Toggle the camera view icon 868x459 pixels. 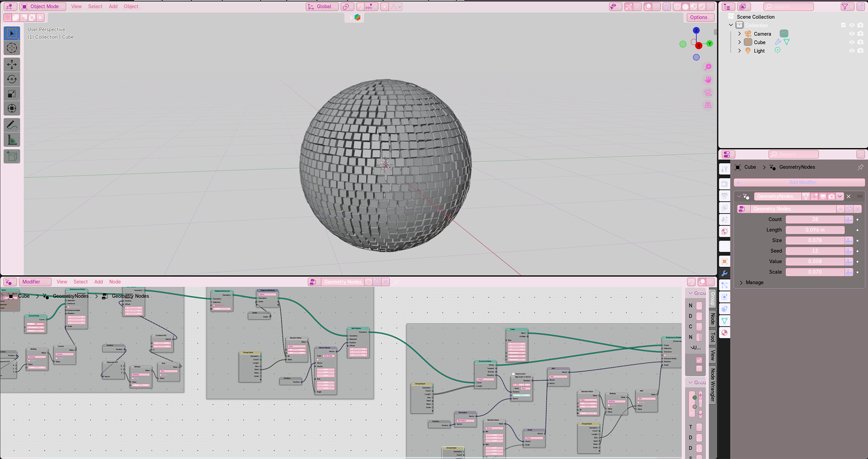(708, 92)
